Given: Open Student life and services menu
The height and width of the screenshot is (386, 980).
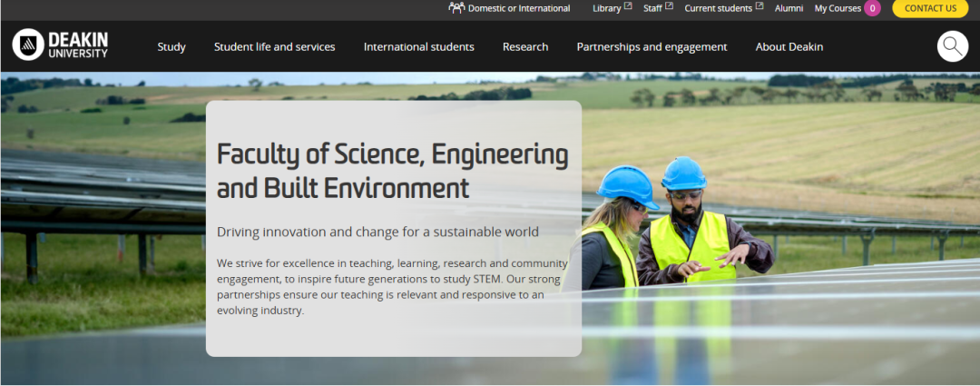Looking at the screenshot, I should 274,47.
